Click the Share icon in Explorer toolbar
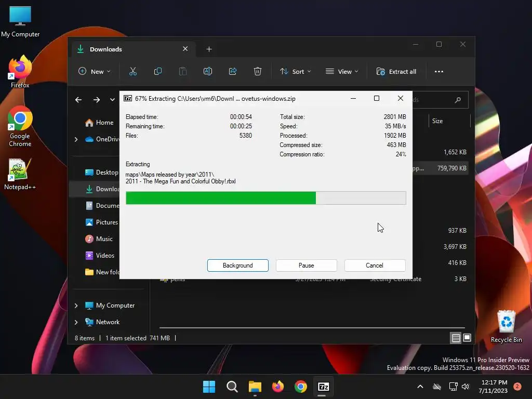This screenshot has height=399, width=532. (x=233, y=71)
